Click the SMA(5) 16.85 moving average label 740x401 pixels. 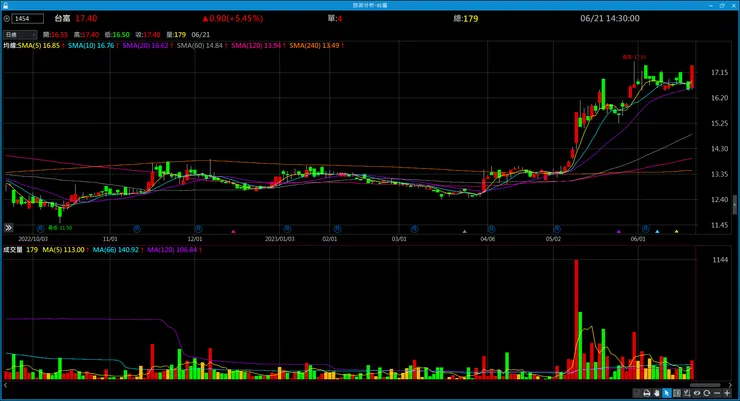41,46
